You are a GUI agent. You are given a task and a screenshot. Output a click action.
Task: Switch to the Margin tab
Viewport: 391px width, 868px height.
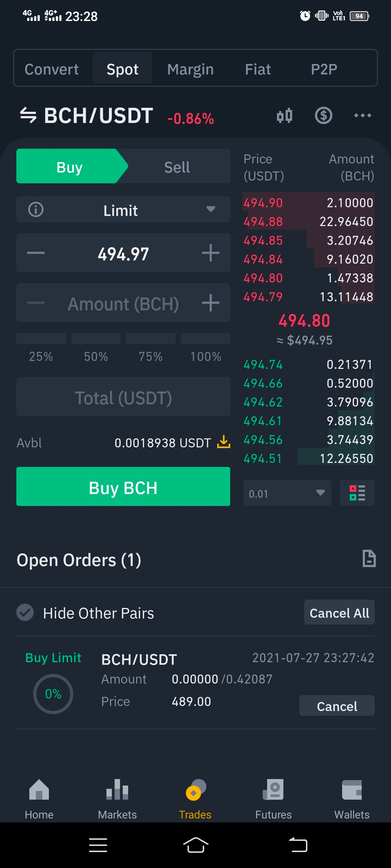(x=190, y=69)
